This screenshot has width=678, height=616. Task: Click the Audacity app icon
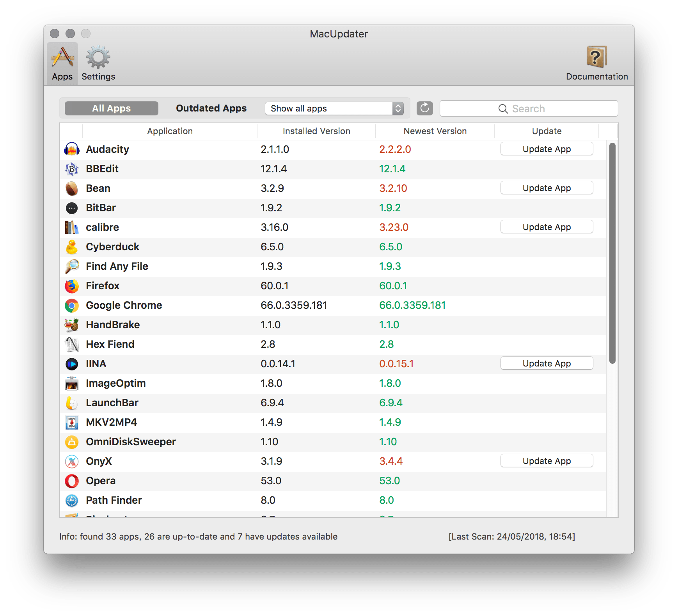pos(72,149)
